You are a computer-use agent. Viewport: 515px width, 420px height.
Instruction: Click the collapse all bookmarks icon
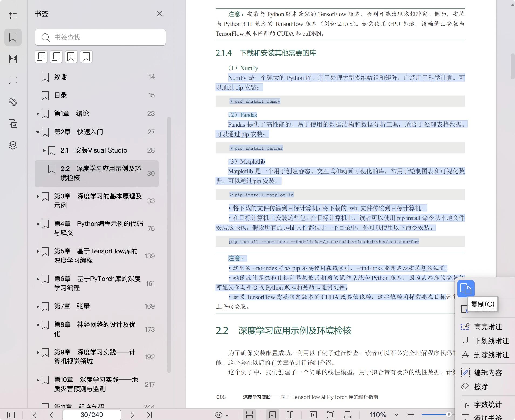pyautogui.click(x=56, y=57)
